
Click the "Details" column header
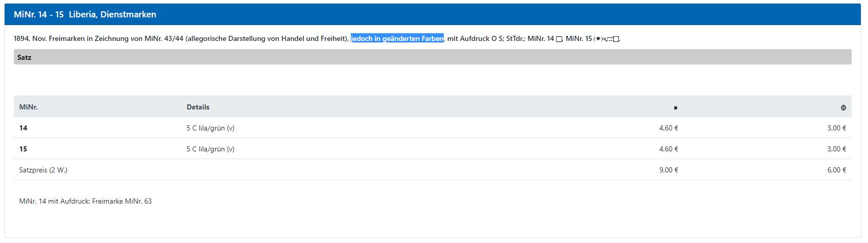point(198,107)
